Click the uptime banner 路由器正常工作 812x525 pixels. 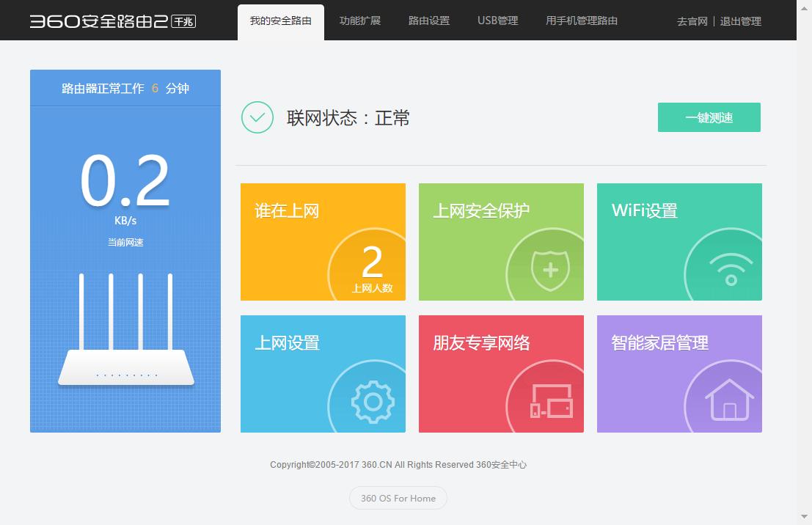[x=125, y=87]
